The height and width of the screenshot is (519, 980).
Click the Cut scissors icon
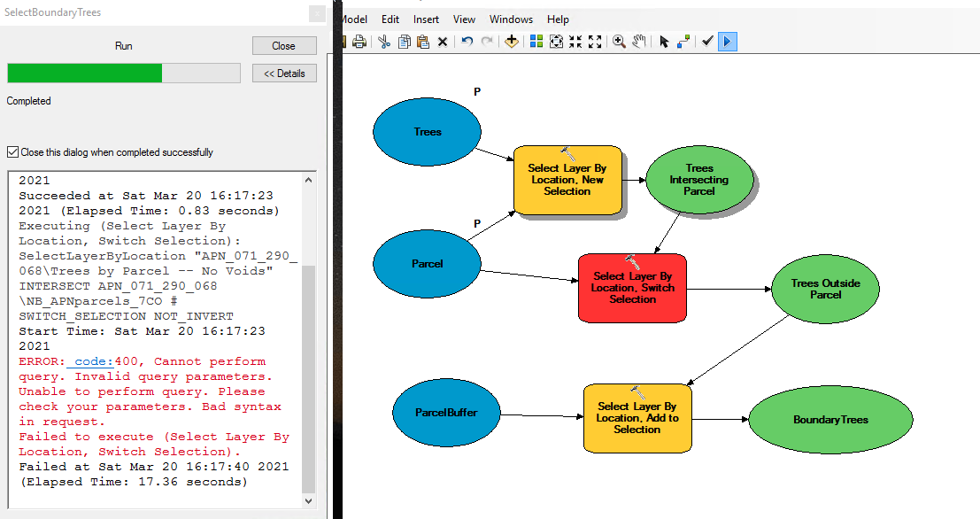tap(384, 42)
